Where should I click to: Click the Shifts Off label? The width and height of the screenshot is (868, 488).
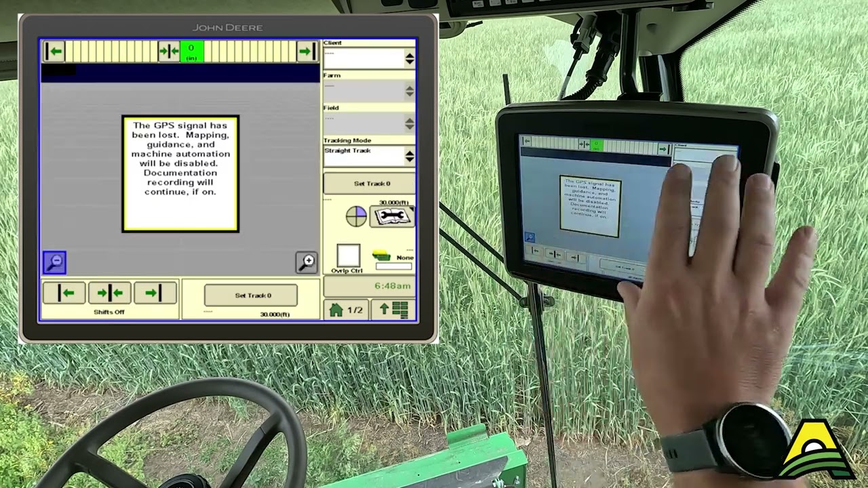[x=109, y=312]
